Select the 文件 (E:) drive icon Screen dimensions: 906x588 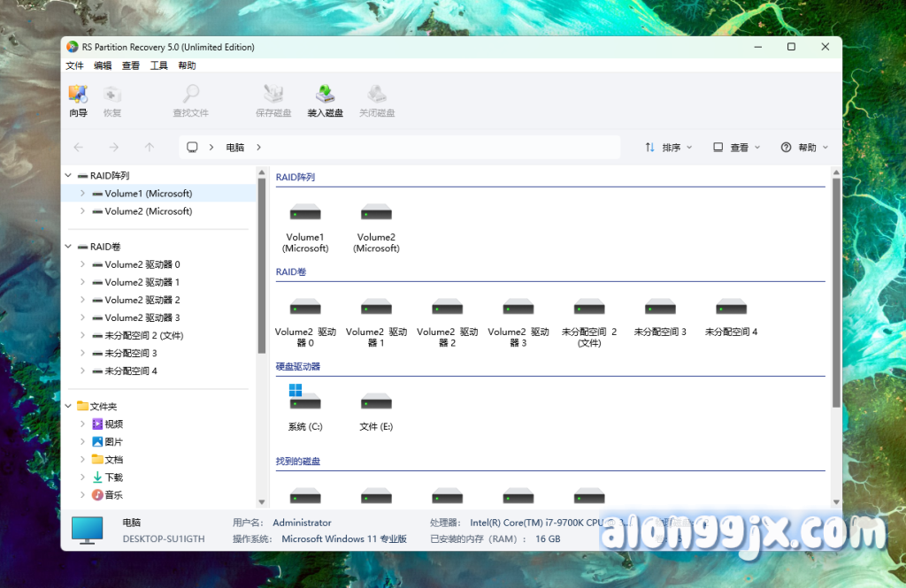(x=376, y=401)
